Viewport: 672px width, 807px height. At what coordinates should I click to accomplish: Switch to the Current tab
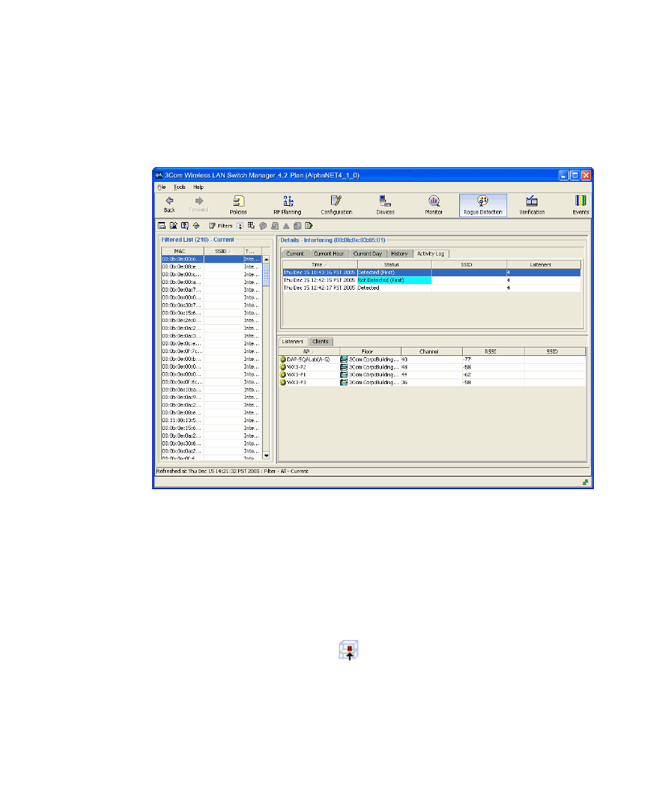click(295, 254)
